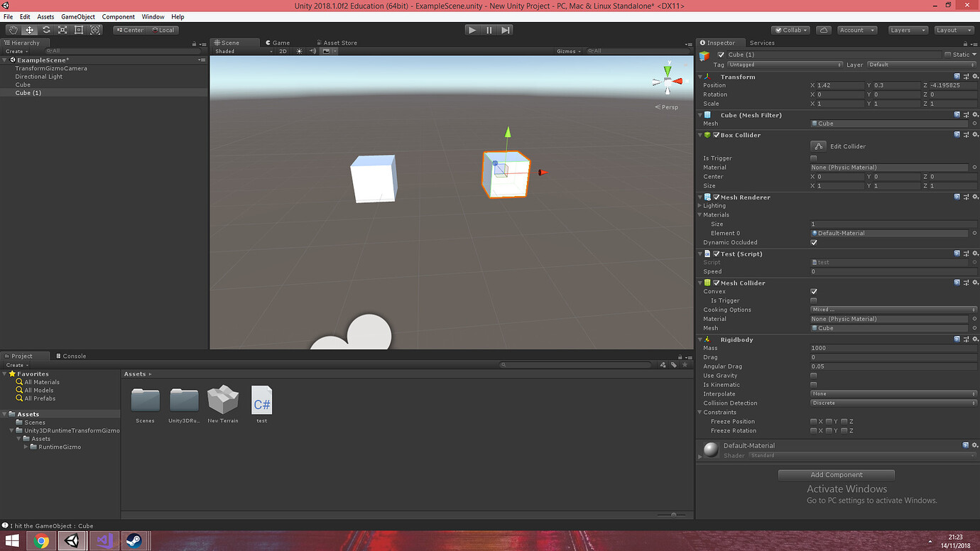Click the Add Component button
980x551 pixels.
[837, 474]
